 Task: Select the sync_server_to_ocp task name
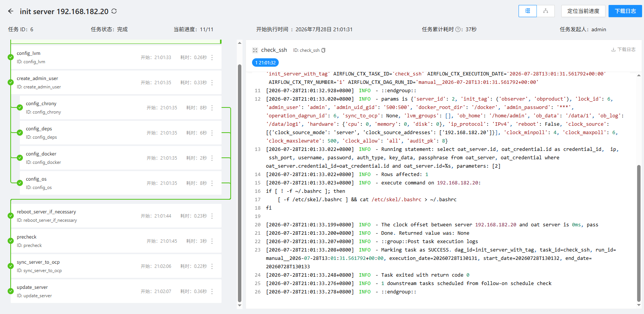[38, 262]
